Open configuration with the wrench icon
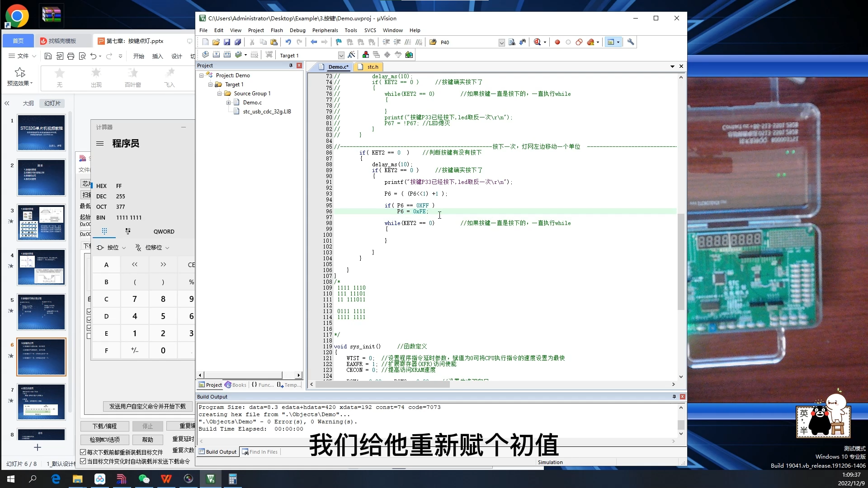Image resolution: width=868 pixels, height=488 pixels. coord(631,42)
